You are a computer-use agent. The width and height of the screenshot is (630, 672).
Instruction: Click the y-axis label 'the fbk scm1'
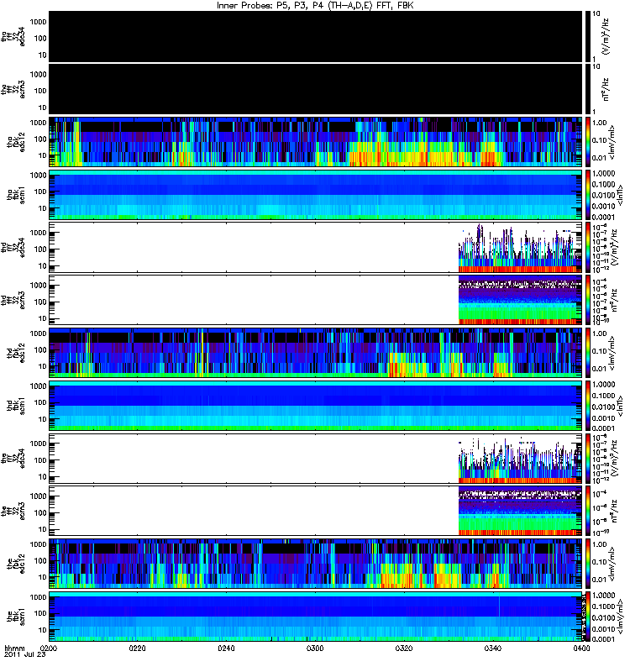click(x=16, y=617)
